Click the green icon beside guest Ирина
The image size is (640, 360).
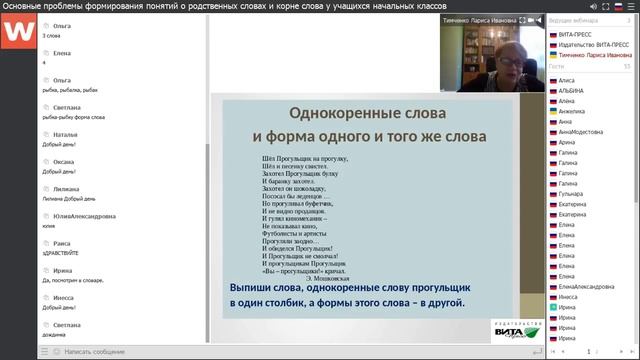553,307
